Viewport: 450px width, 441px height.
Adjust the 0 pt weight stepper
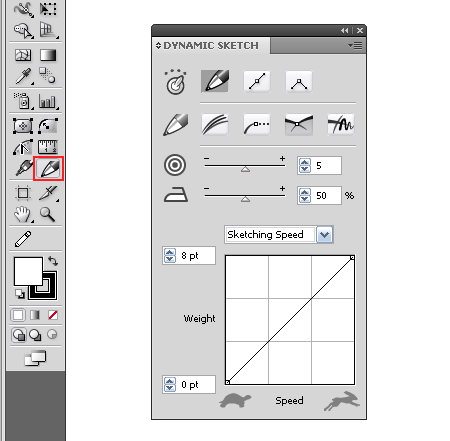(x=170, y=385)
